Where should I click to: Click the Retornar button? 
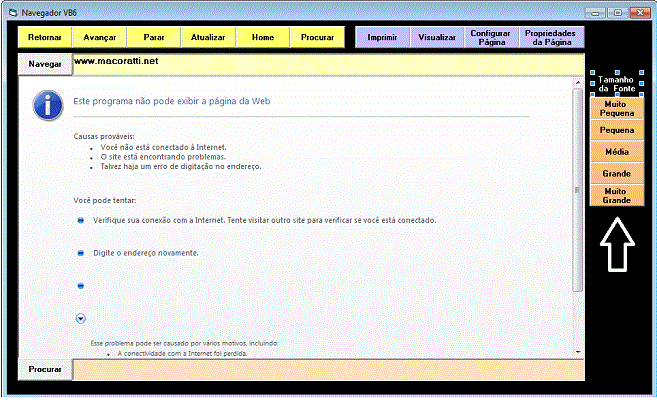pyautogui.click(x=45, y=37)
